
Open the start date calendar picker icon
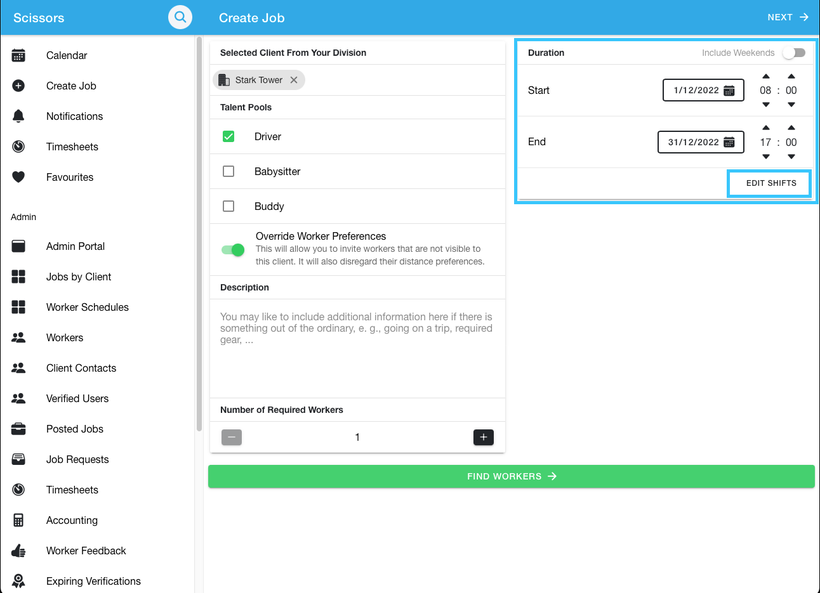coord(730,91)
